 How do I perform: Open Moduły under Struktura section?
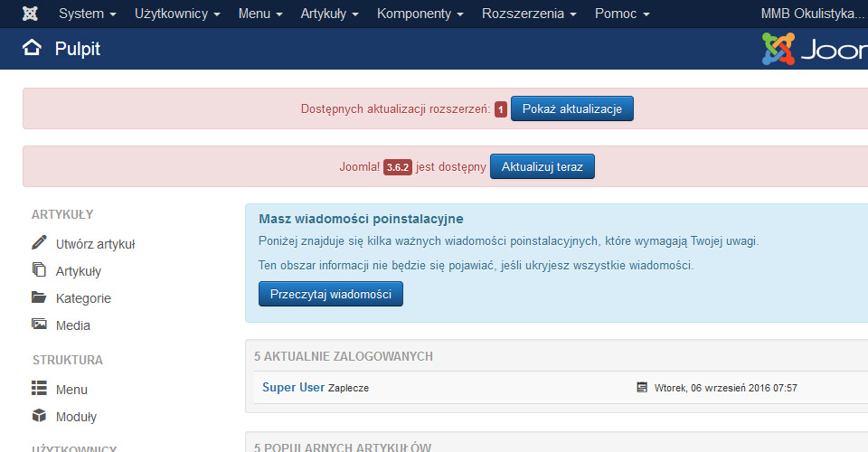tap(76, 417)
